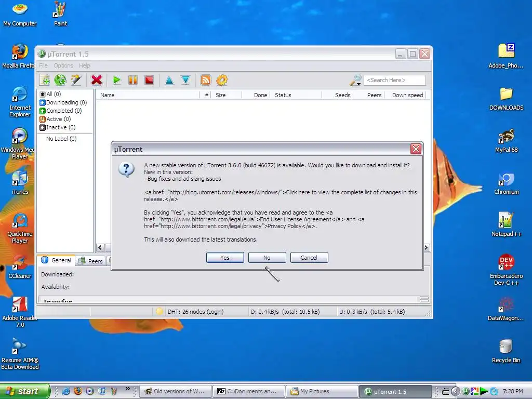532x399 pixels.
Task: Click the red X Remove torrent icon
Action: pyautogui.click(x=97, y=80)
